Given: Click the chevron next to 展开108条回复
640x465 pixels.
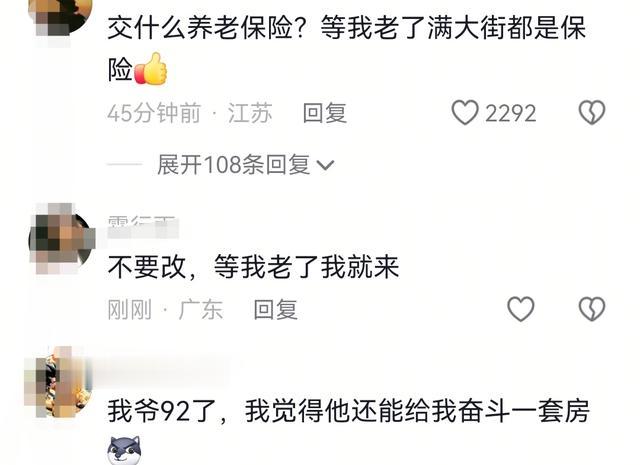Looking at the screenshot, I should pos(325,165).
